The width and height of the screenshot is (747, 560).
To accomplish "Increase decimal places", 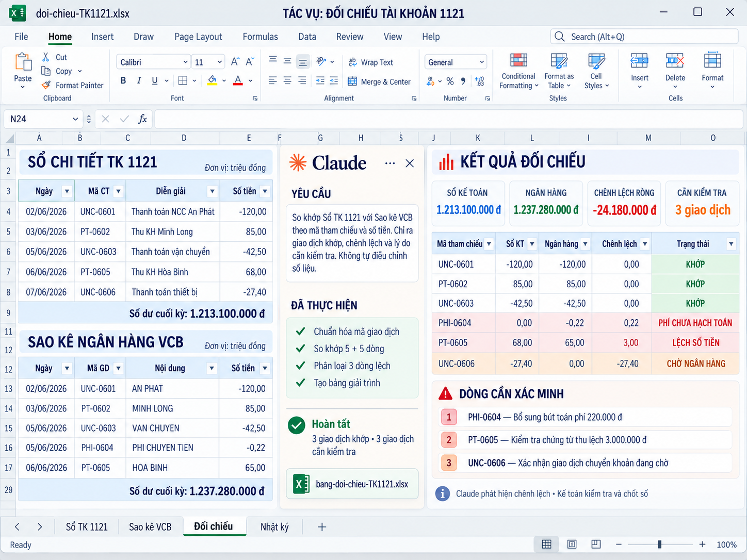I will pos(480,81).
